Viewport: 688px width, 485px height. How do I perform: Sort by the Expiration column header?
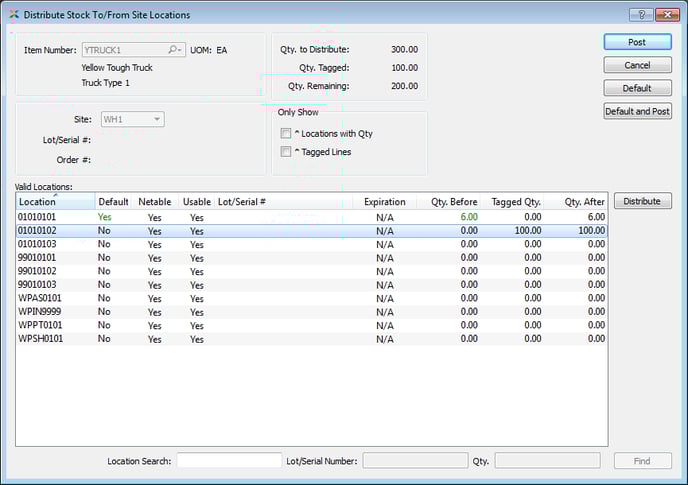(x=384, y=202)
